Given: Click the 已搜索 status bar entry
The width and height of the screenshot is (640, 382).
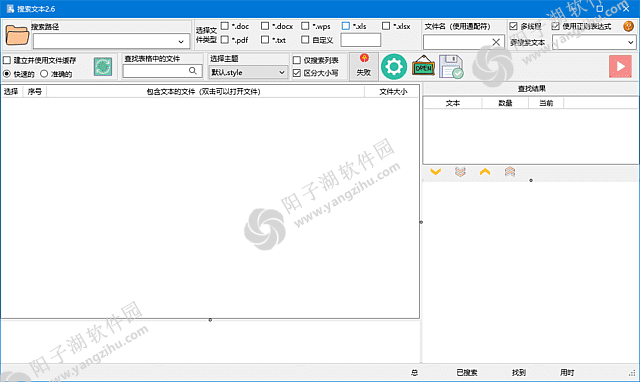Looking at the screenshot, I should [x=467, y=373].
